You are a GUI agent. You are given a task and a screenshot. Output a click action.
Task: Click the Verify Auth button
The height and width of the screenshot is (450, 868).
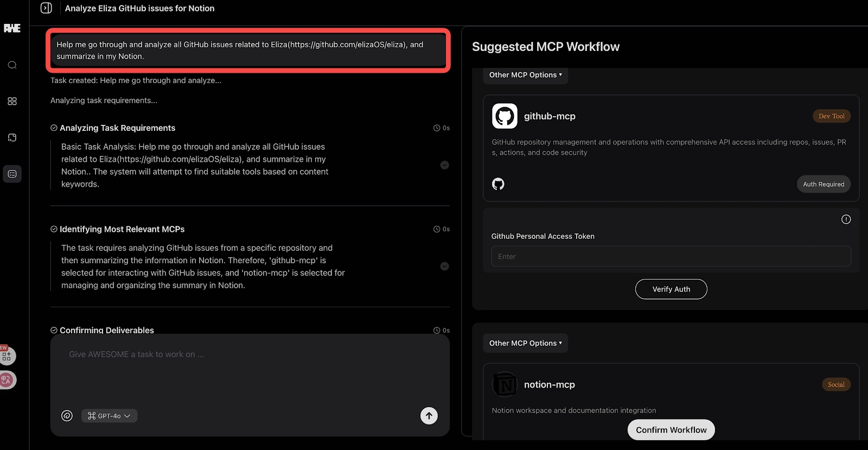tap(671, 289)
